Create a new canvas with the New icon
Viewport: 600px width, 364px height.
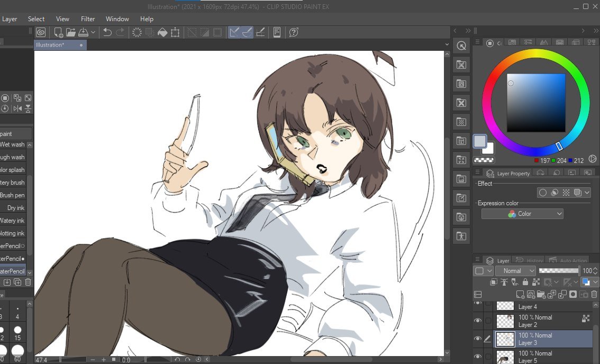pyautogui.click(x=58, y=32)
